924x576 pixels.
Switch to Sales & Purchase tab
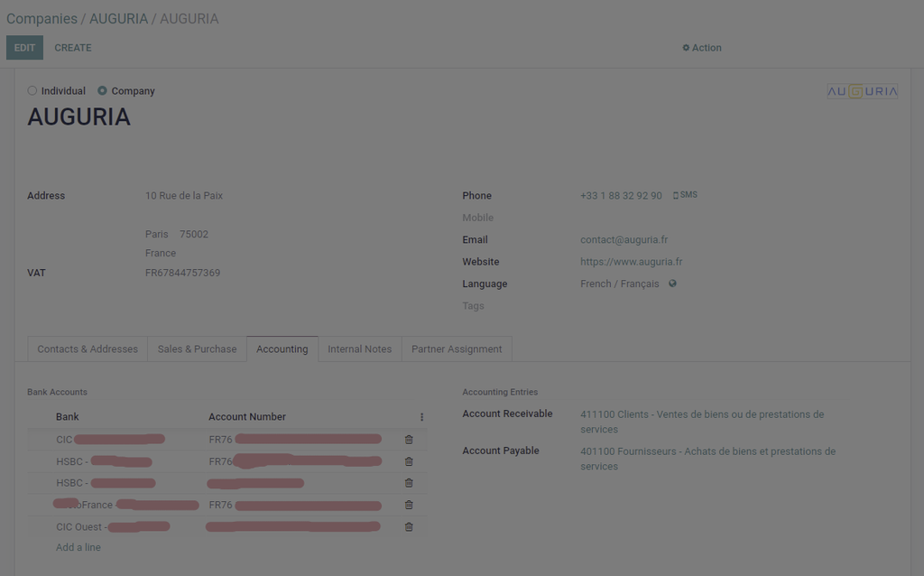(197, 349)
